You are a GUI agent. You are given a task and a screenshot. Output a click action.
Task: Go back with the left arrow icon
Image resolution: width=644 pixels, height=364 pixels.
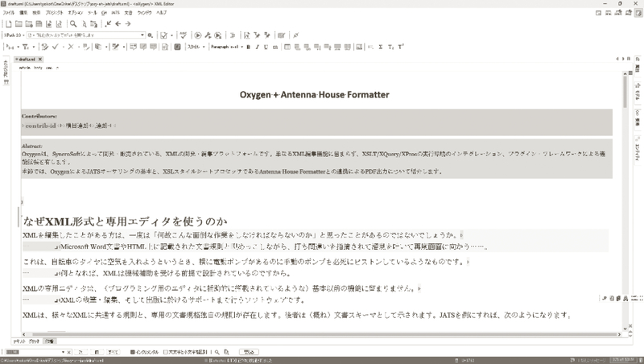point(118,24)
